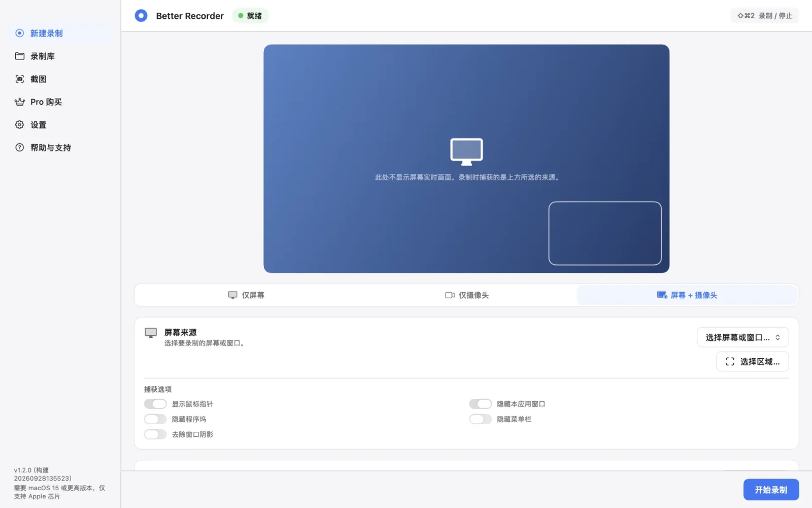Open 截图 in the sidebar
The height and width of the screenshot is (508, 812).
point(60,79)
